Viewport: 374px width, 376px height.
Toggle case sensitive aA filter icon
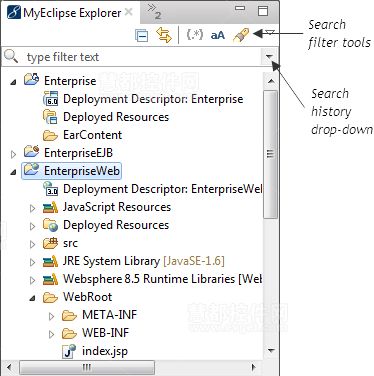pos(218,35)
